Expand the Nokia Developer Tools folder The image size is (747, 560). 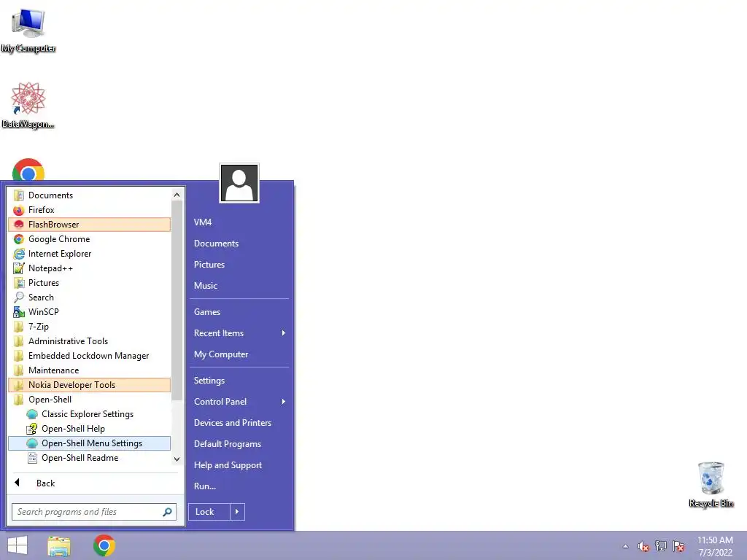[x=89, y=385]
